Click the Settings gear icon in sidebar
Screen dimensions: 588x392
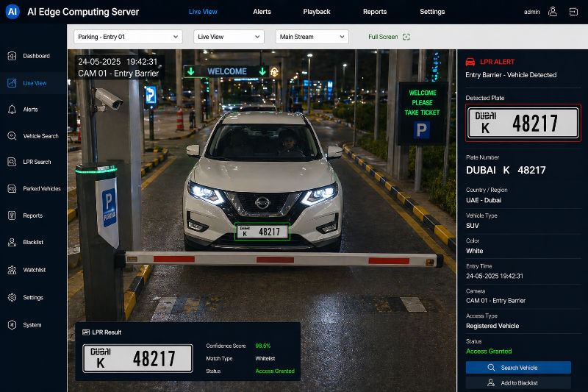[x=12, y=297]
